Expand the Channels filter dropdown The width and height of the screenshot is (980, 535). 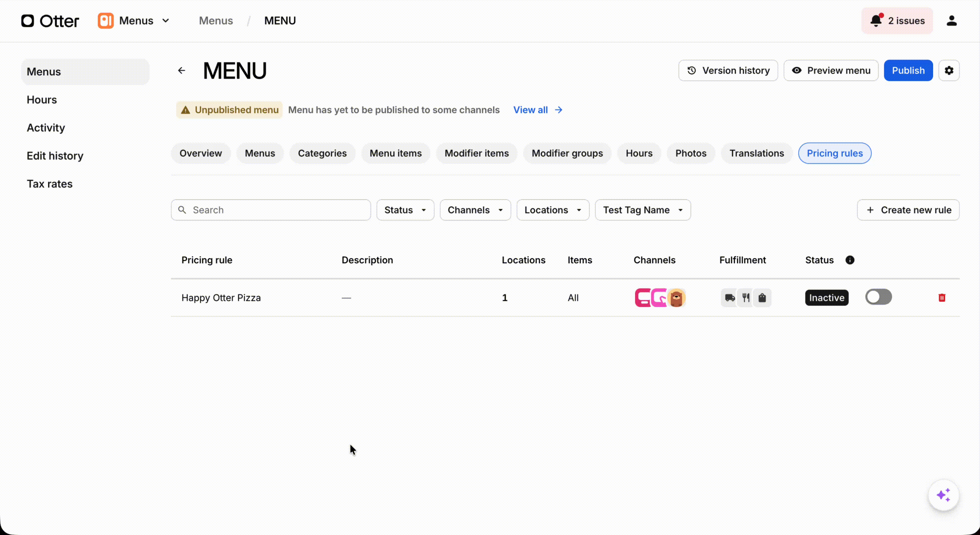475,210
